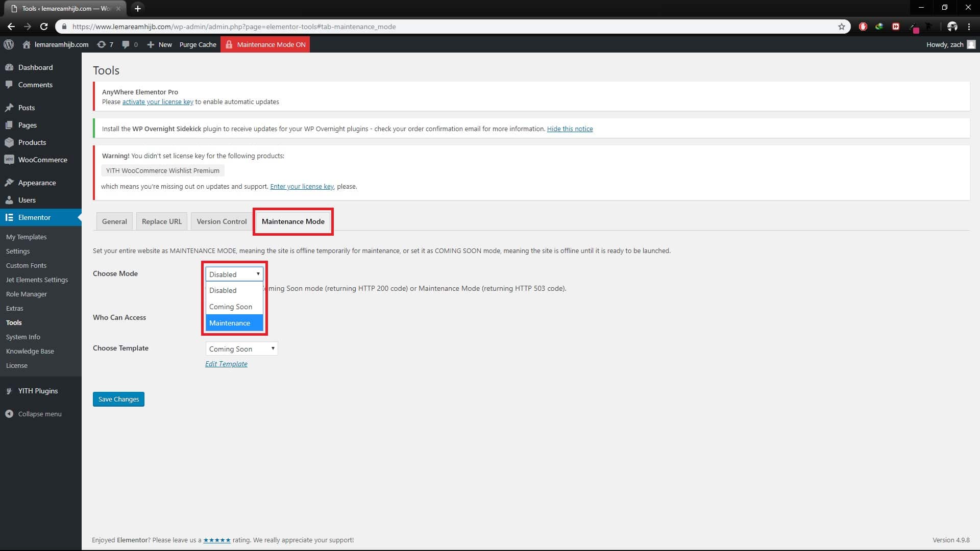Viewport: 980px width, 551px height.
Task: Go to Dashboard in sidebar
Action: click(35, 67)
